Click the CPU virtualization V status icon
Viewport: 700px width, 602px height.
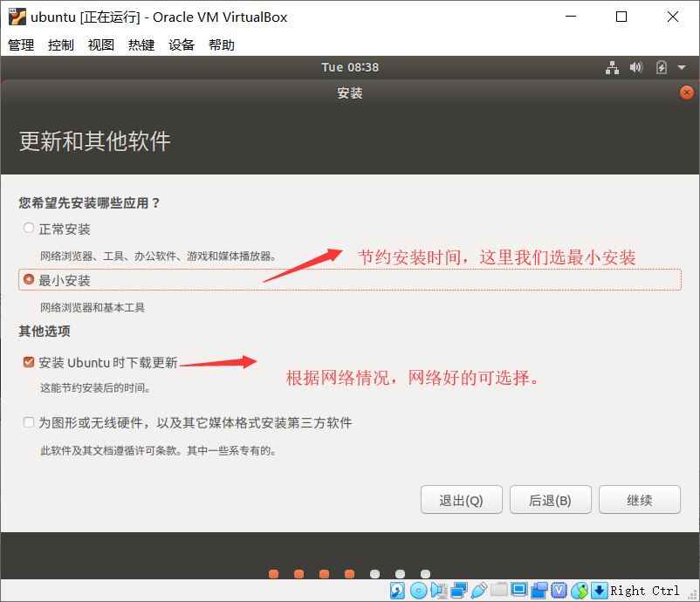[559, 591]
